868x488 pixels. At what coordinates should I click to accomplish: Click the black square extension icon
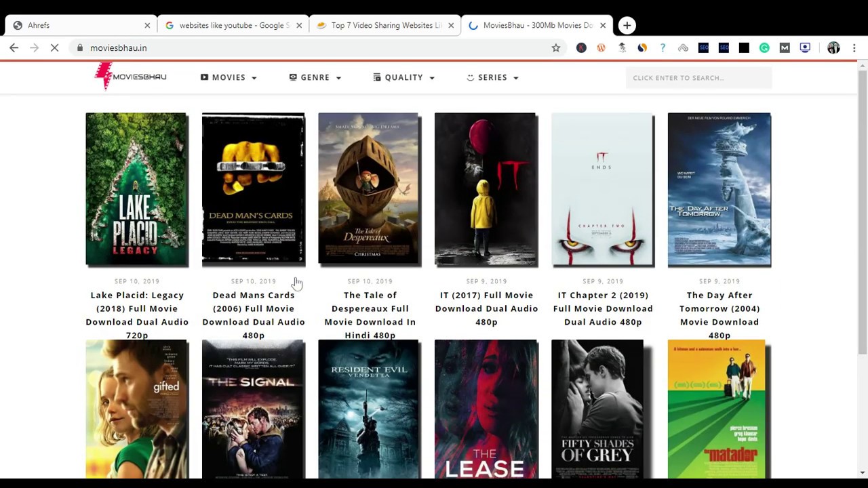744,47
